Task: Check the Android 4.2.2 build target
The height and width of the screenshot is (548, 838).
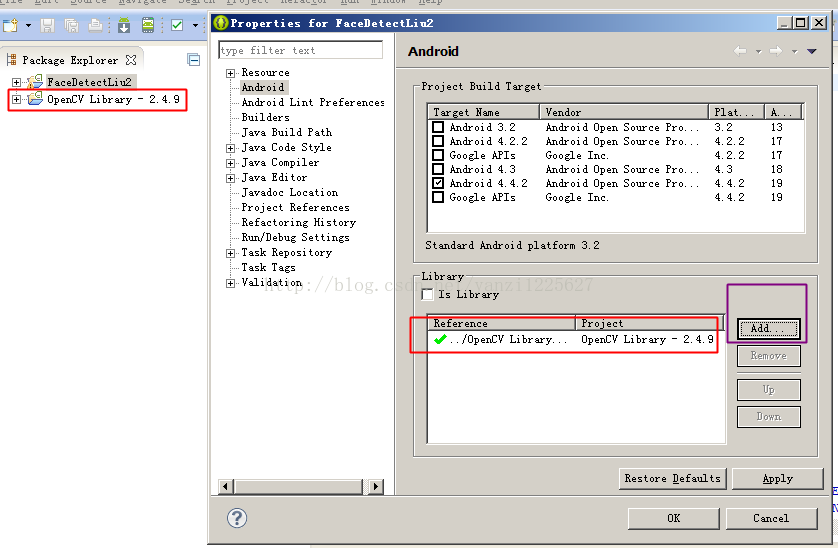Action: click(x=438, y=141)
